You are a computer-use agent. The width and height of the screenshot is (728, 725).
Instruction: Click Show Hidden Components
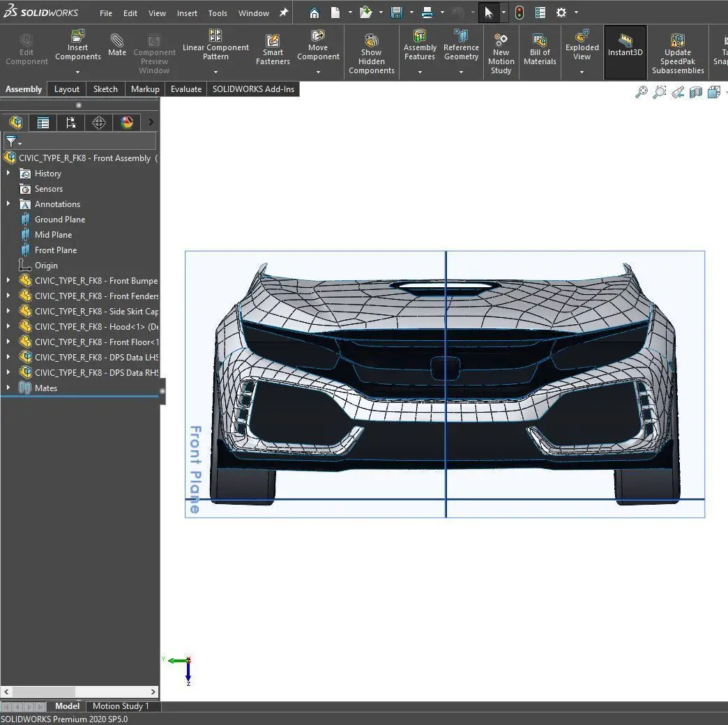[x=372, y=54]
